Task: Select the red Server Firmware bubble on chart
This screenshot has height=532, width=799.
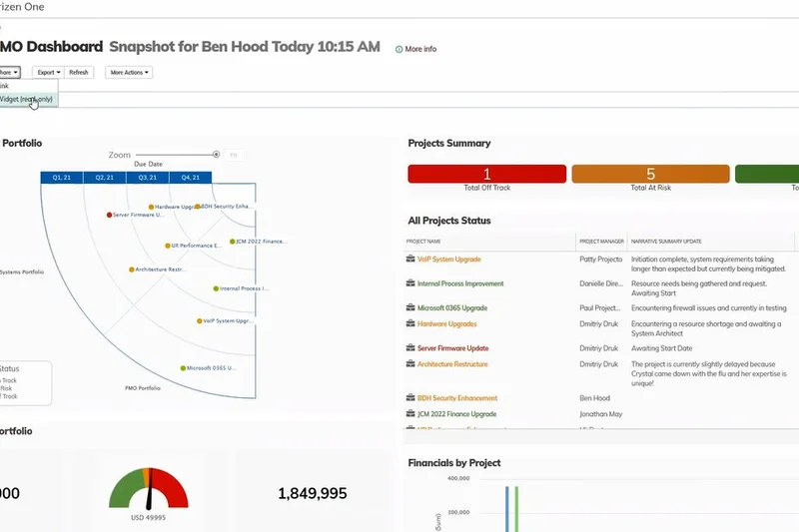Action: [110, 215]
